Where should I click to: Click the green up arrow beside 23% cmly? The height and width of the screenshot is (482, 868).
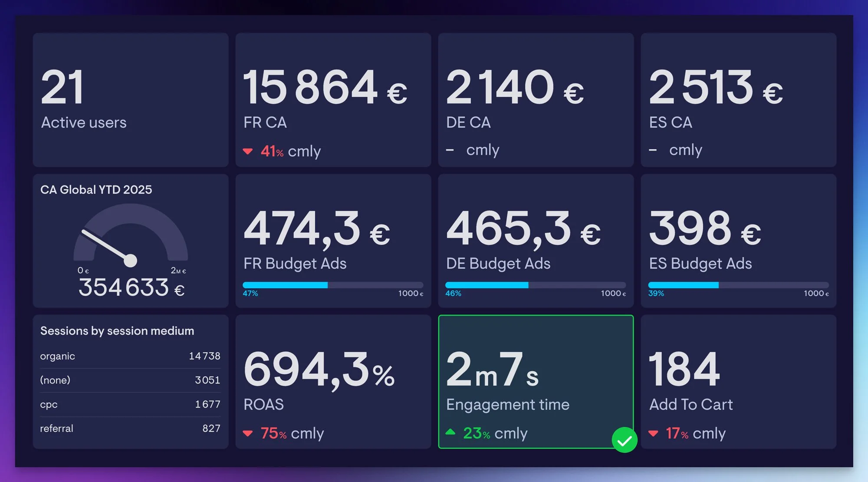tap(450, 432)
